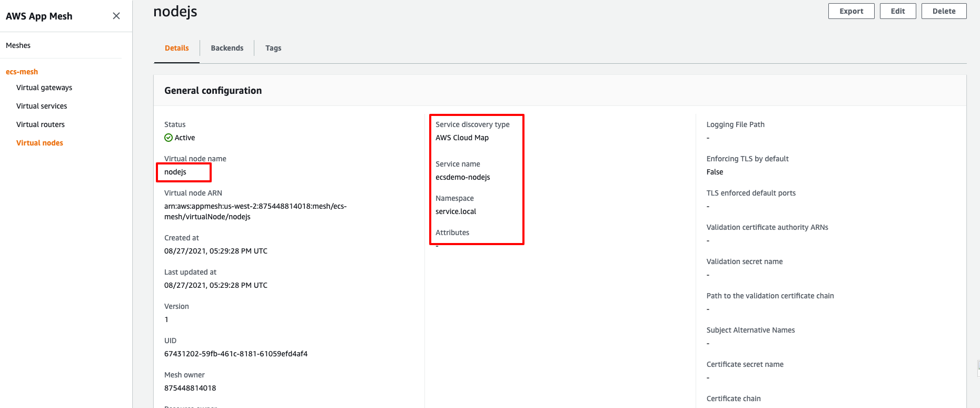Select the service name ecsdemo-nodejs

[x=463, y=177]
